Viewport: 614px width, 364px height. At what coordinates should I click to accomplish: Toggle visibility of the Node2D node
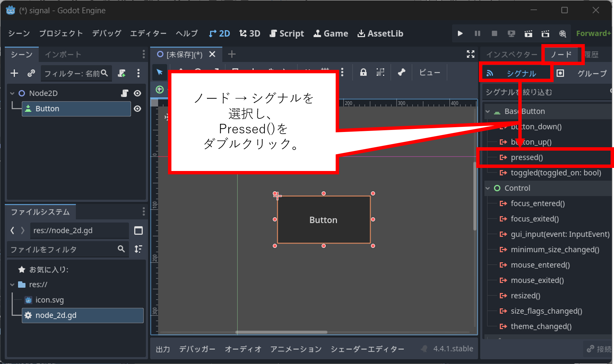click(x=137, y=93)
